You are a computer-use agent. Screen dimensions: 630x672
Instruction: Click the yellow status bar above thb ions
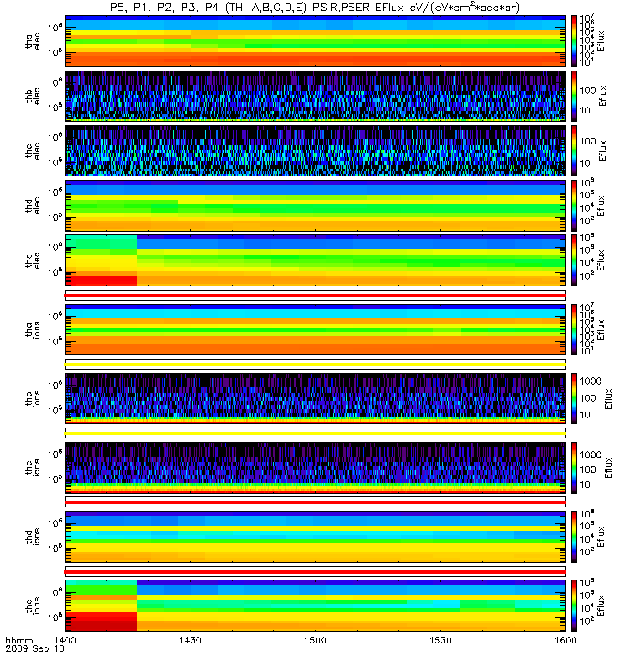[x=315, y=365]
